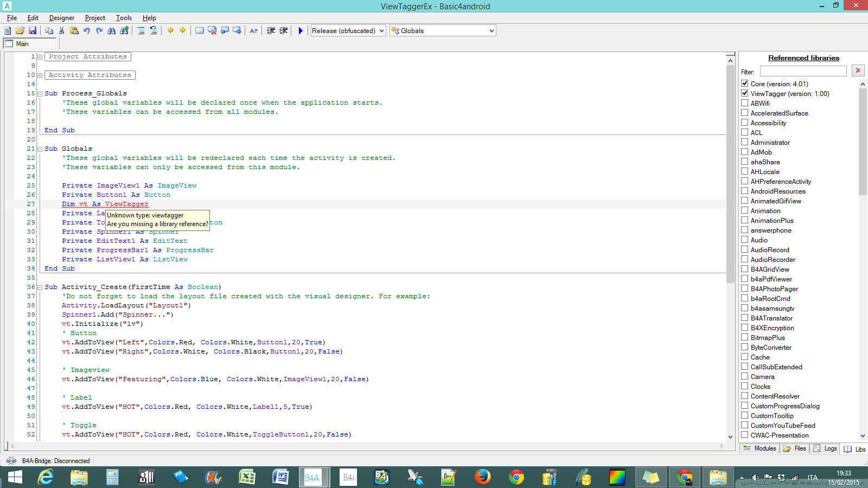Check the AdMob library
The width and height of the screenshot is (868, 488).
[x=745, y=152]
